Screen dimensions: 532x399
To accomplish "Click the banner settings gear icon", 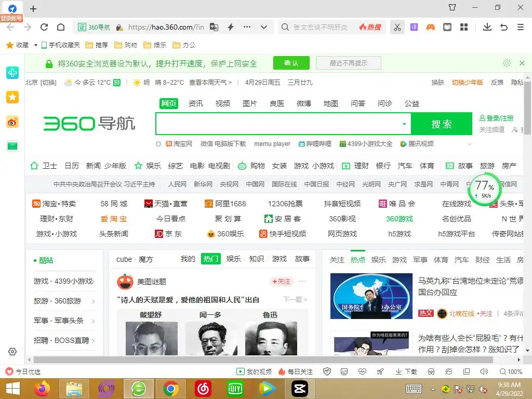I will click(x=507, y=63).
